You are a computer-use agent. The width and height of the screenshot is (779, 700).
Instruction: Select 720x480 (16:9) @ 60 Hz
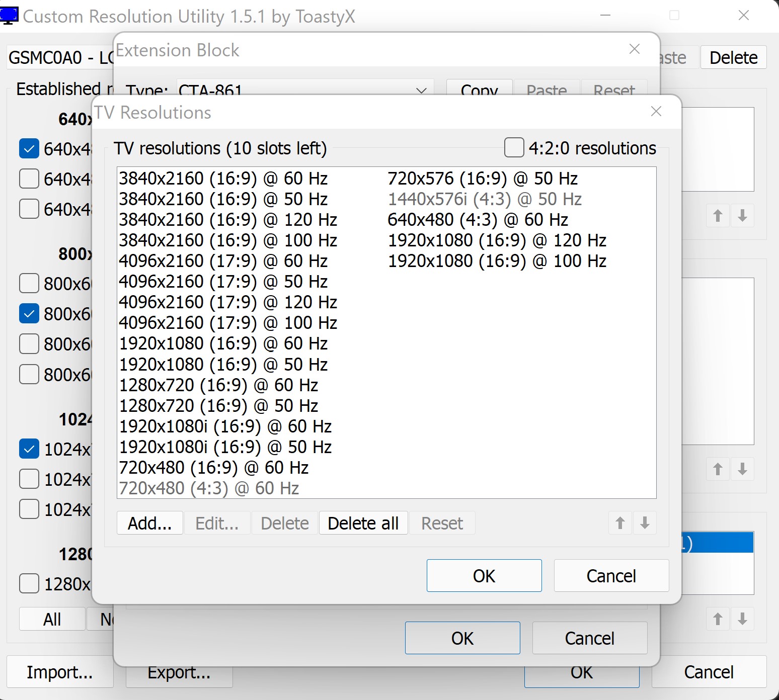tap(214, 468)
